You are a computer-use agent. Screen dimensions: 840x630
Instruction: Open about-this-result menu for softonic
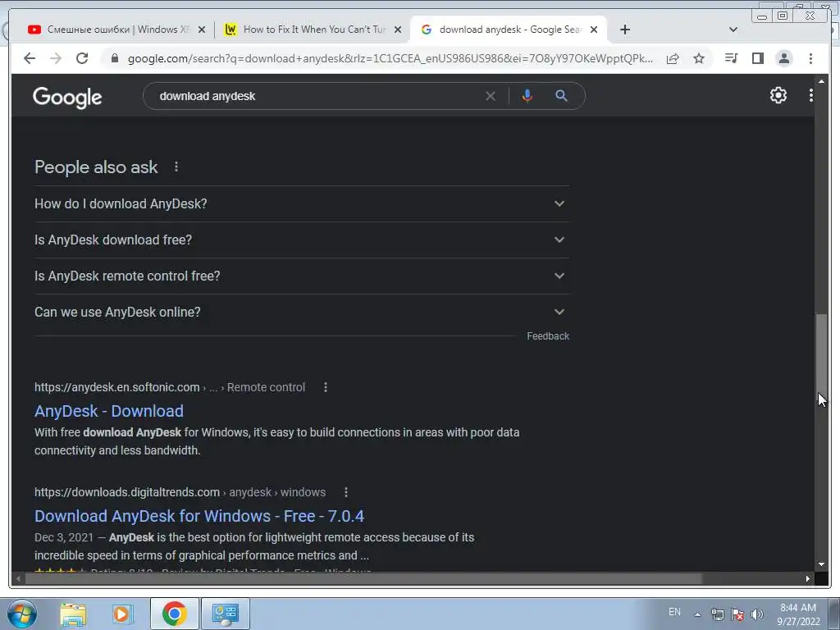tap(325, 387)
